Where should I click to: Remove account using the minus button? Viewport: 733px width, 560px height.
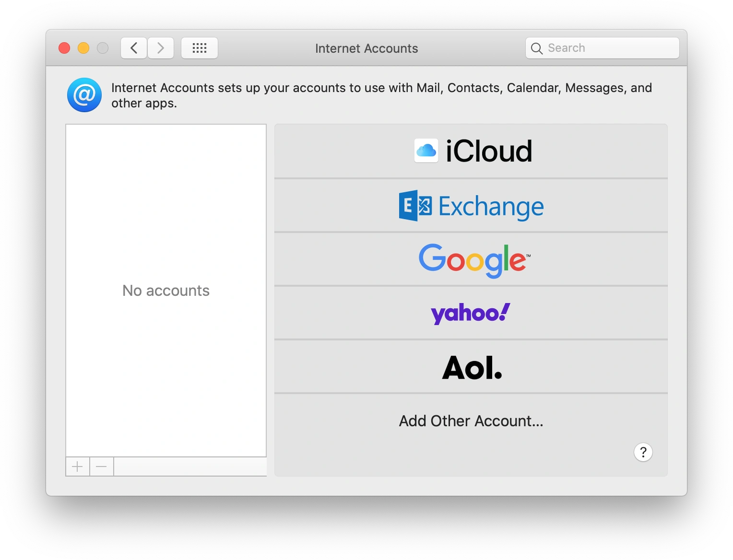click(102, 467)
